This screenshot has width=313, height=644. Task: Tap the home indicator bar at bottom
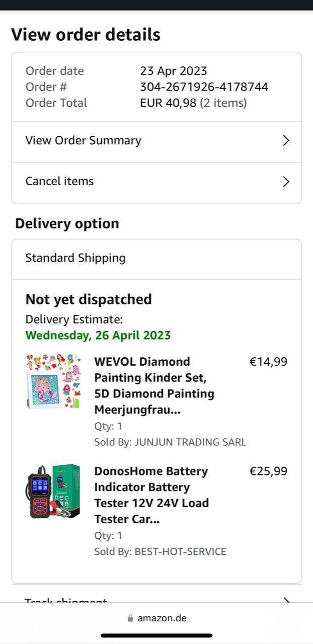[156, 635]
